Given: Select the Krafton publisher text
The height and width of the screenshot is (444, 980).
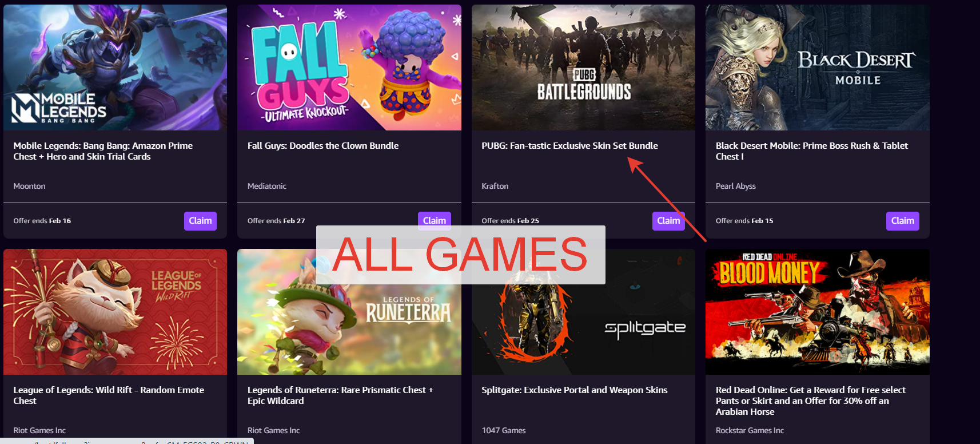Looking at the screenshot, I should tap(495, 187).
